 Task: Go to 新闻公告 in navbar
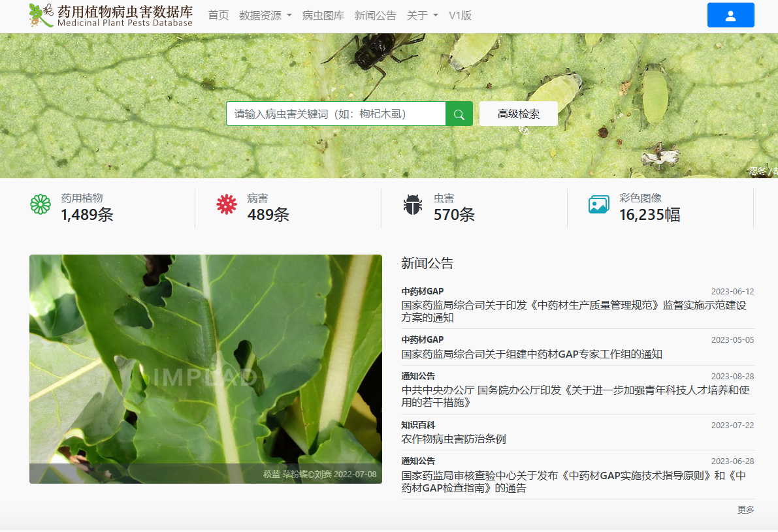[x=375, y=16]
